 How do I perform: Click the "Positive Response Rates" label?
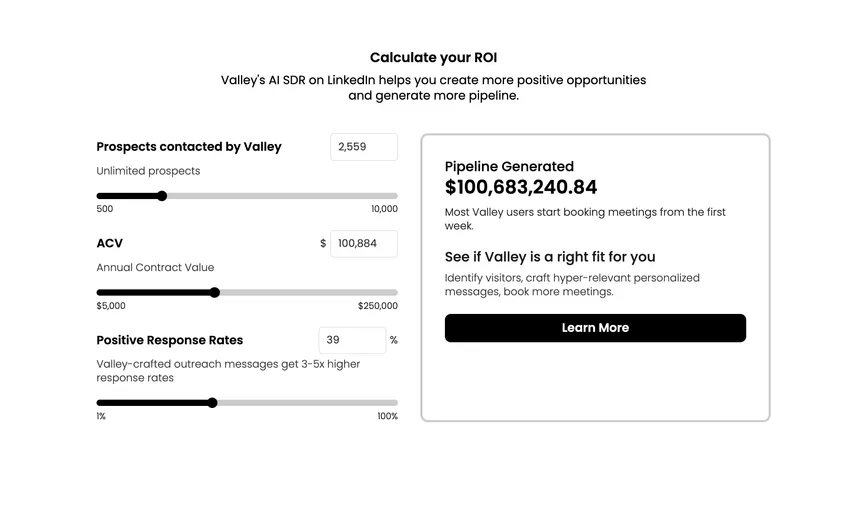(170, 340)
